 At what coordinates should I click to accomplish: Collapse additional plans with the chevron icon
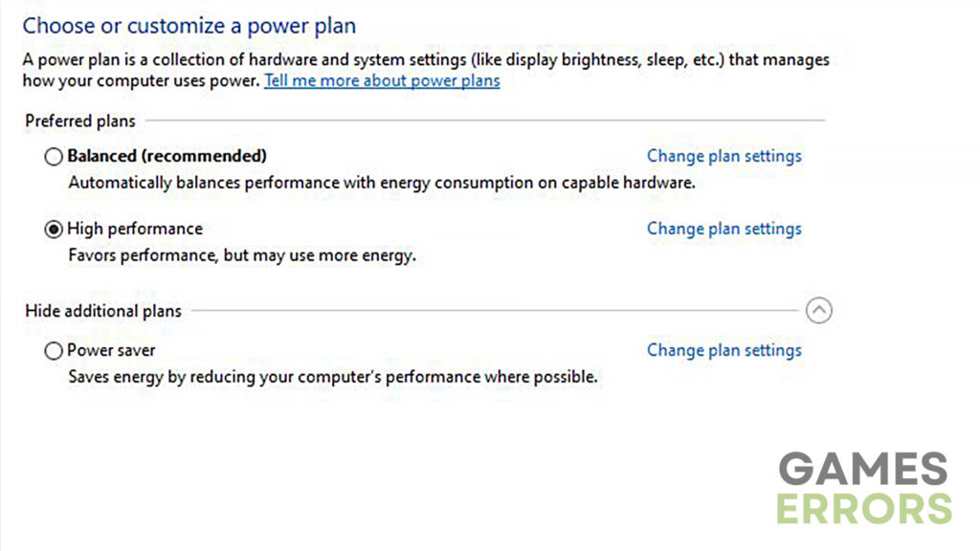[818, 311]
